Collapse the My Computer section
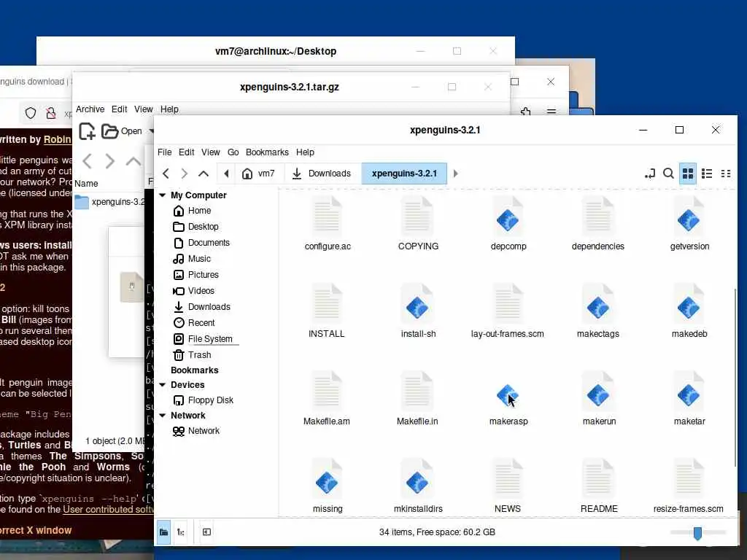 pyautogui.click(x=163, y=195)
